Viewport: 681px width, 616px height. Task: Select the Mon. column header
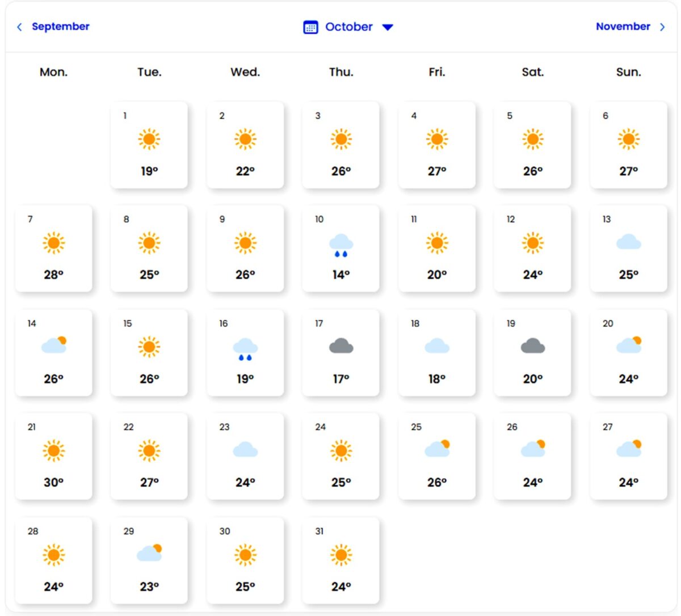point(53,71)
